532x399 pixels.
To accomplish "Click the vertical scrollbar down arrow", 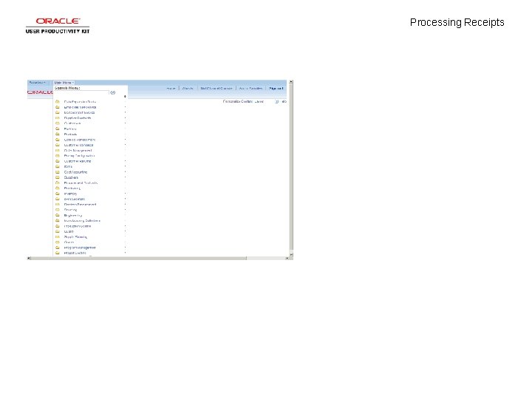I will 291,254.
